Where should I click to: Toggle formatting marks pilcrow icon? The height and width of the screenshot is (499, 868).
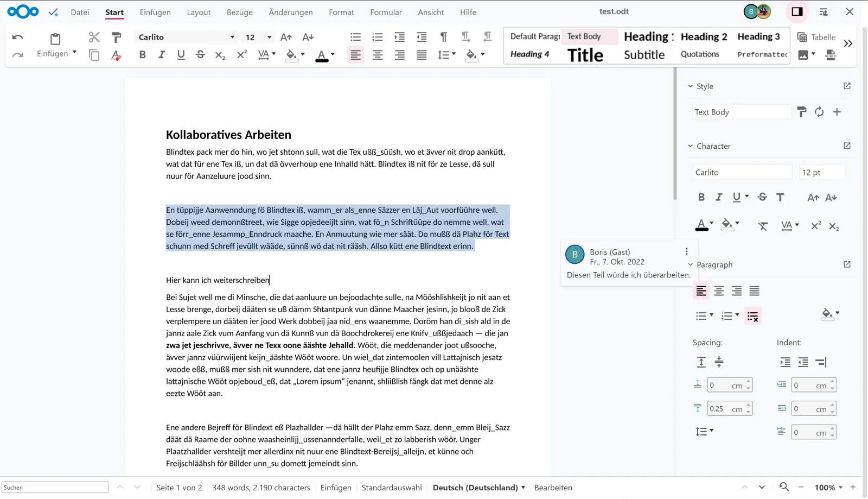(443, 37)
